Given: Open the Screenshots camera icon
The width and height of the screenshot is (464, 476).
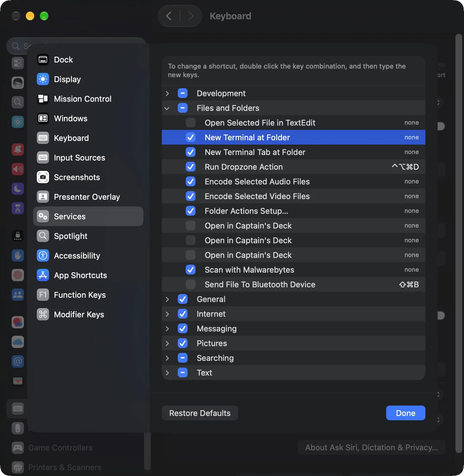Looking at the screenshot, I should point(43,177).
